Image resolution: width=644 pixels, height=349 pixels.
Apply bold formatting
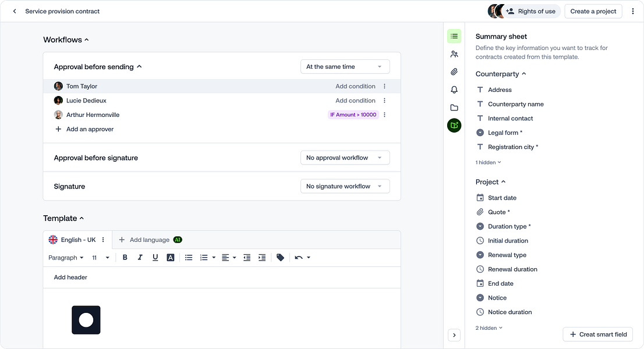125,258
